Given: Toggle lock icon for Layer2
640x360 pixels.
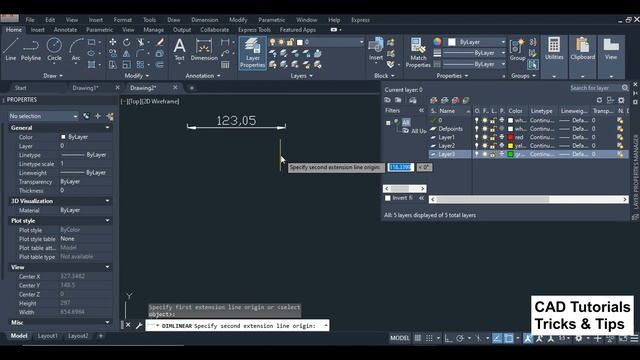Looking at the screenshot, I should 493,146.
